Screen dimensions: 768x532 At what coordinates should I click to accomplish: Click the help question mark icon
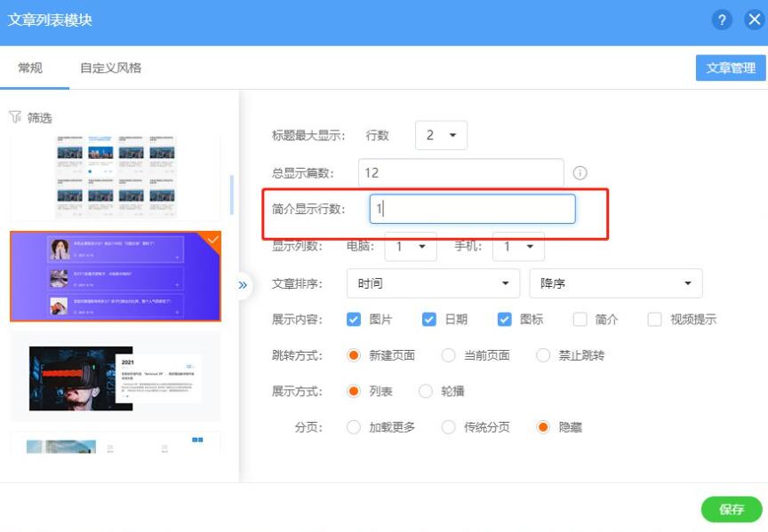click(722, 20)
